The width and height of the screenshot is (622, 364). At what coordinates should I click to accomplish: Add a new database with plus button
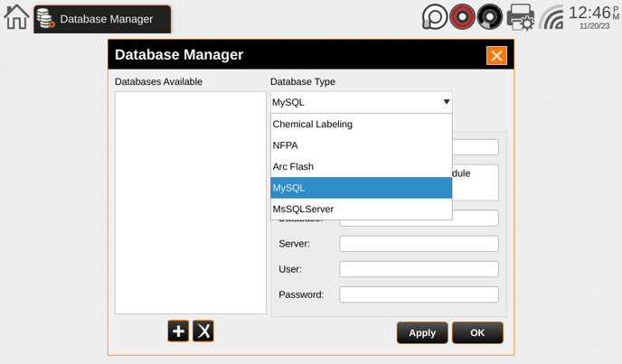178,331
